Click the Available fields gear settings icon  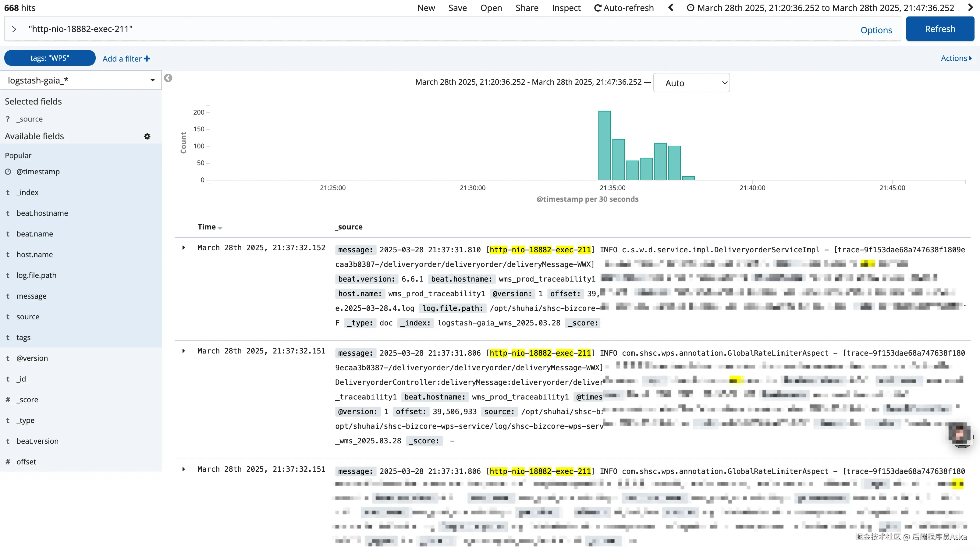tap(147, 136)
